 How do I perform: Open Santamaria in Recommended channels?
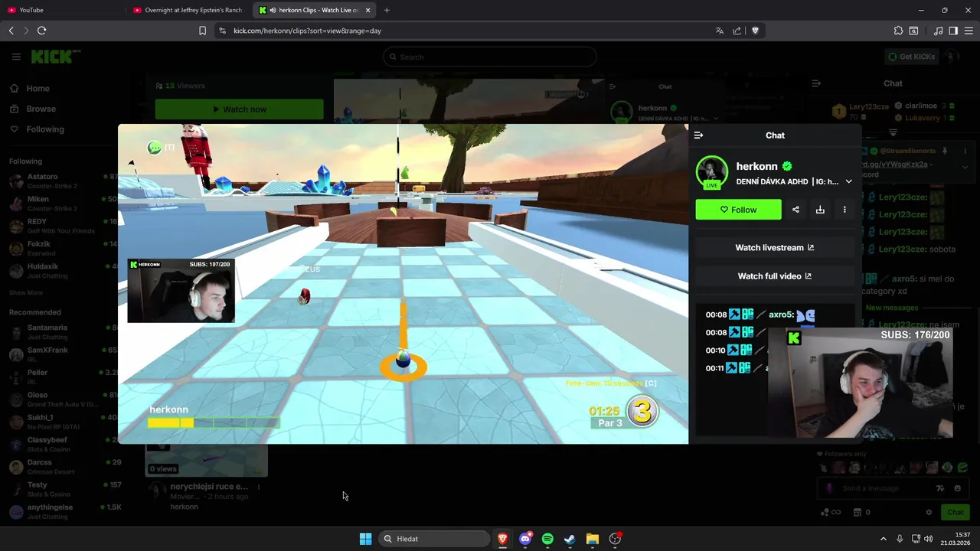61,331
